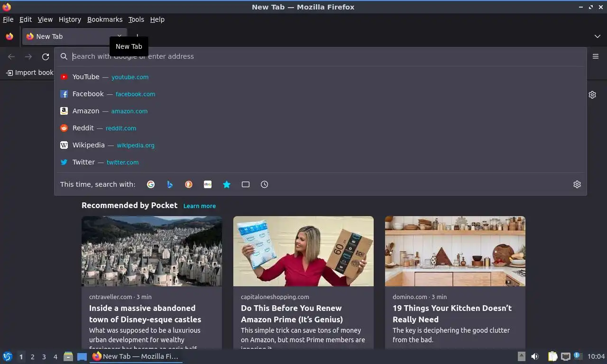Image resolution: width=607 pixels, height=364 pixels.
Task: Search open tabs using the tab icon
Action: point(246,184)
